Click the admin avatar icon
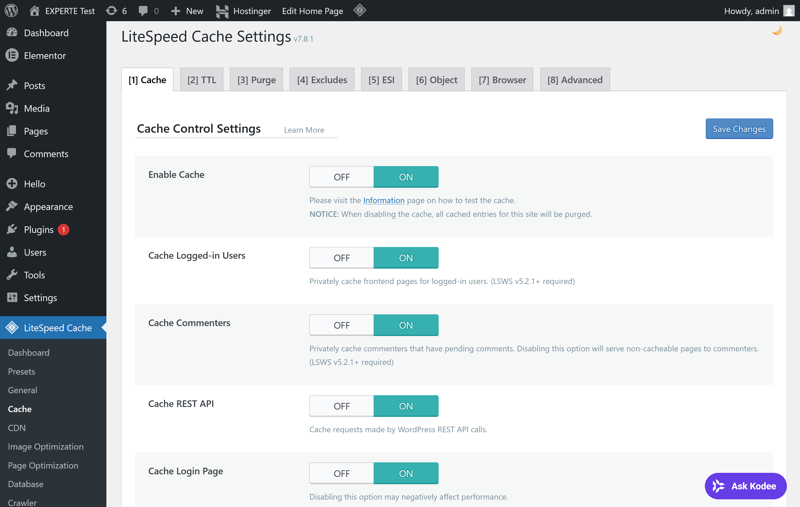This screenshot has height=507, width=800. coord(789,11)
